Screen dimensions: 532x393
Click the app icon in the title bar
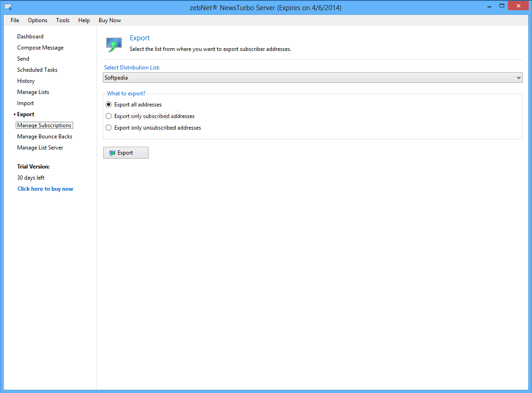(8, 7)
